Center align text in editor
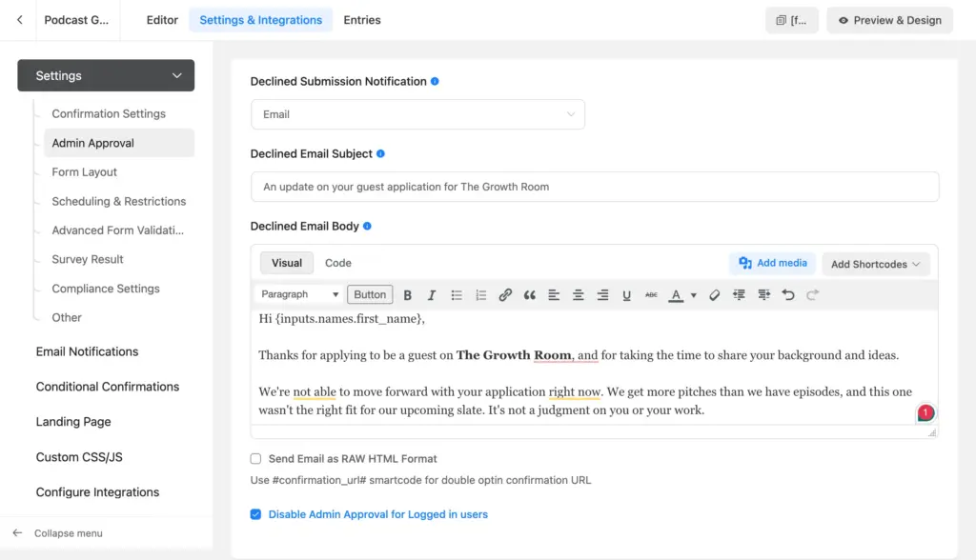The height and width of the screenshot is (560, 976). click(x=578, y=295)
